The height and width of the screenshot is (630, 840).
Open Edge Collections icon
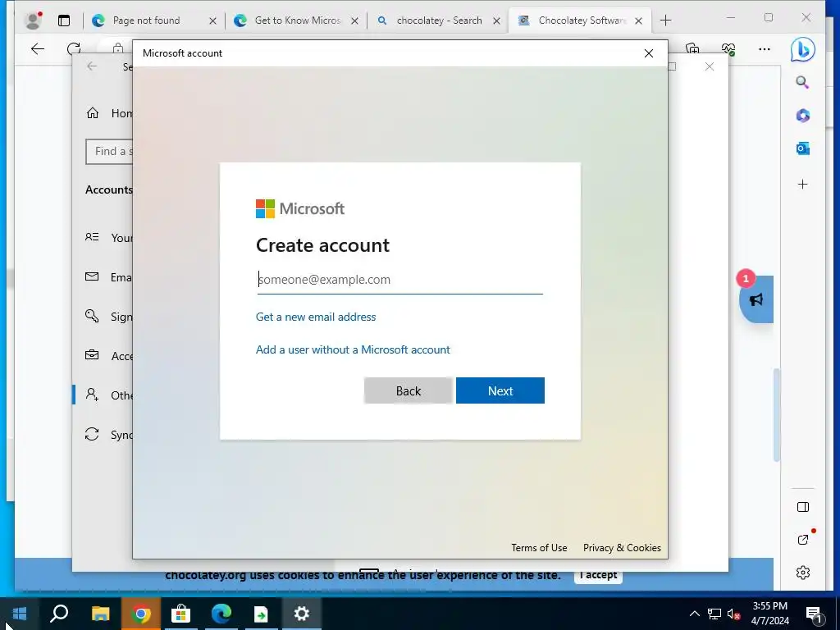(x=692, y=49)
